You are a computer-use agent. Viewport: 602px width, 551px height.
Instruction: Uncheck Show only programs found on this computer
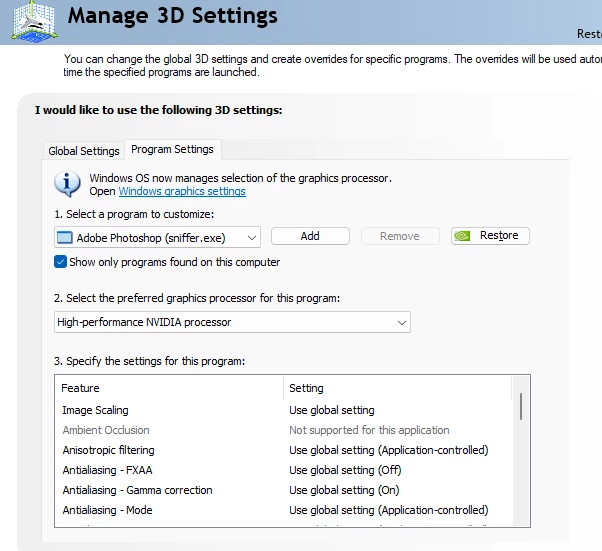tap(60, 262)
